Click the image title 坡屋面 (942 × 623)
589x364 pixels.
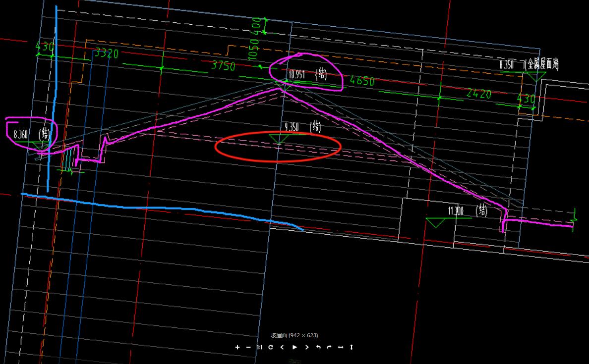294,335
